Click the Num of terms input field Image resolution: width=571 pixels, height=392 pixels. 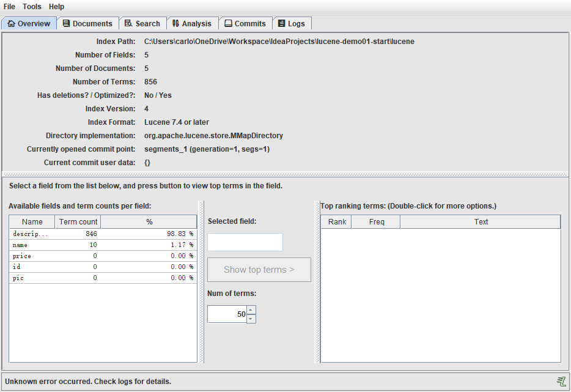(227, 314)
